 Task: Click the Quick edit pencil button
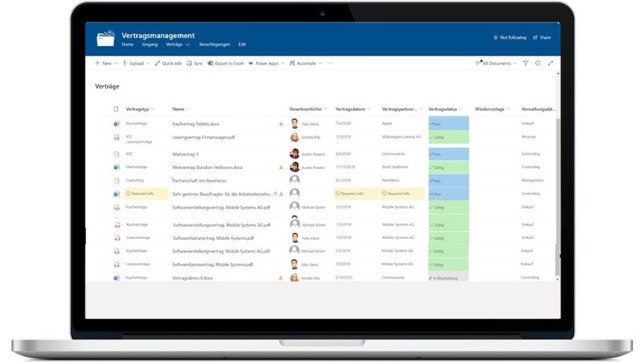click(x=168, y=64)
